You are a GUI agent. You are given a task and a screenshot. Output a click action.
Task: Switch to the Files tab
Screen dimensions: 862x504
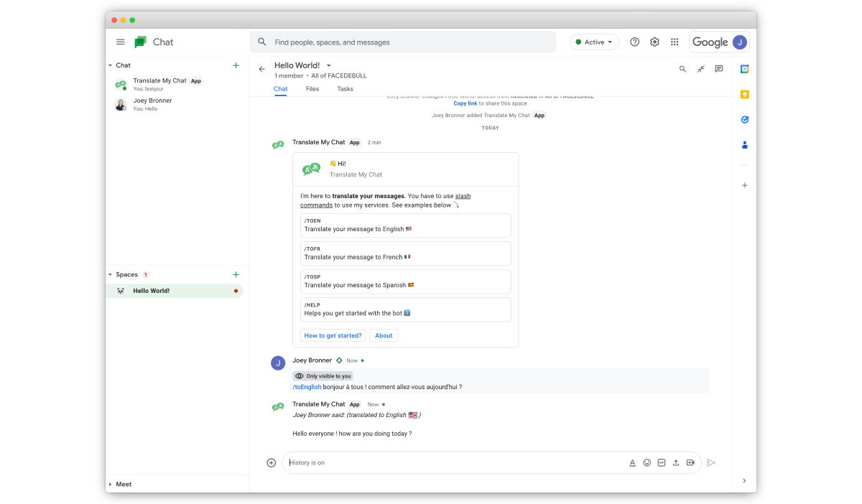point(312,89)
